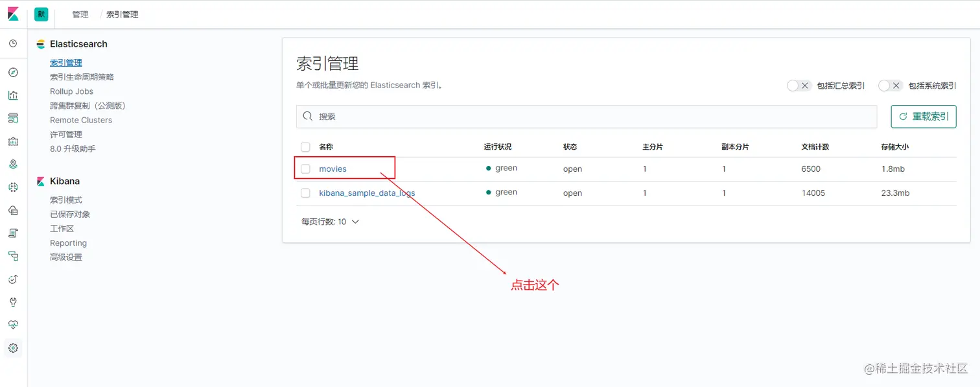Open 每页行数: 10 rows-per-page dropdown

pyautogui.click(x=330, y=222)
